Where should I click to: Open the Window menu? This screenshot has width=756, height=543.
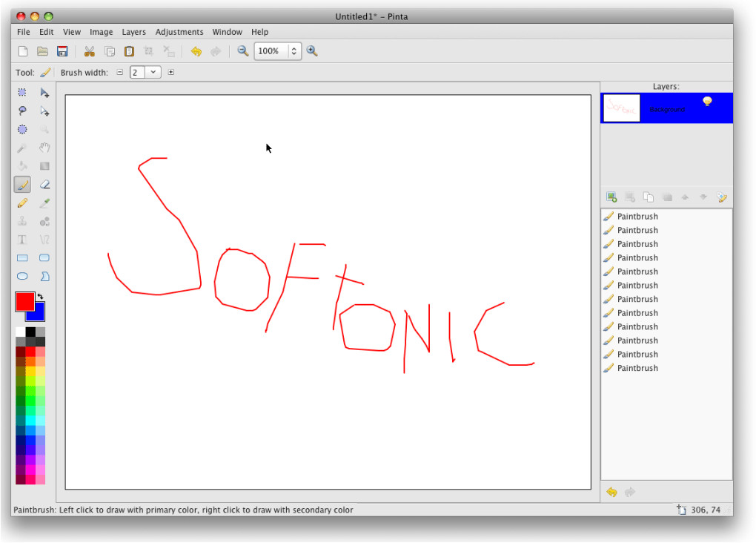[x=227, y=32]
